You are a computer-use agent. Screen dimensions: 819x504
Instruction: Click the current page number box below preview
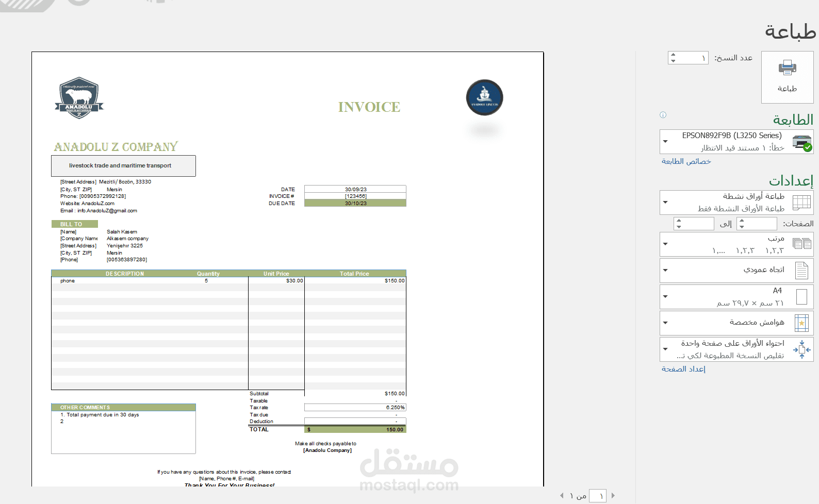[x=598, y=496]
